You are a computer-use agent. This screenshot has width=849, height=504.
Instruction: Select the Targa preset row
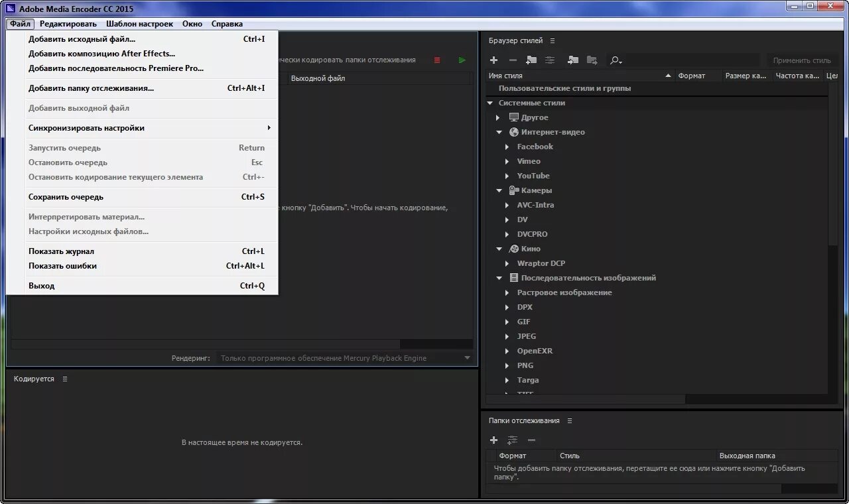[528, 380]
